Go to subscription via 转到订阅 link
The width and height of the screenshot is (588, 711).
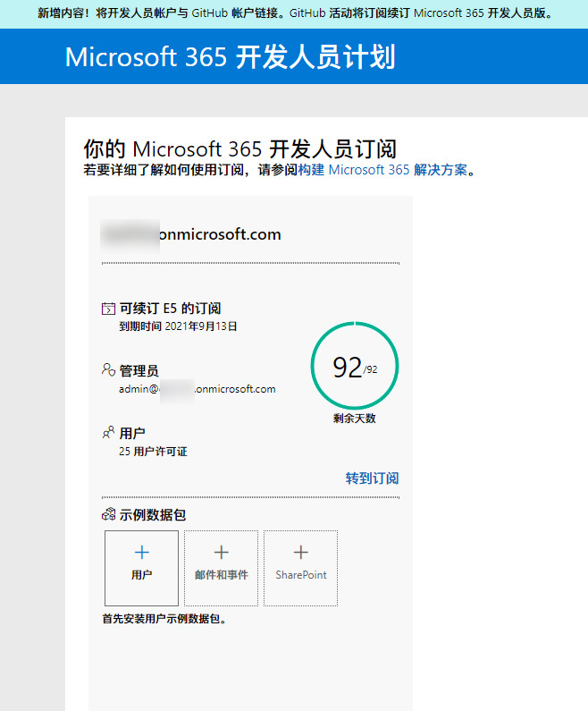pyautogui.click(x=372, y=478)
